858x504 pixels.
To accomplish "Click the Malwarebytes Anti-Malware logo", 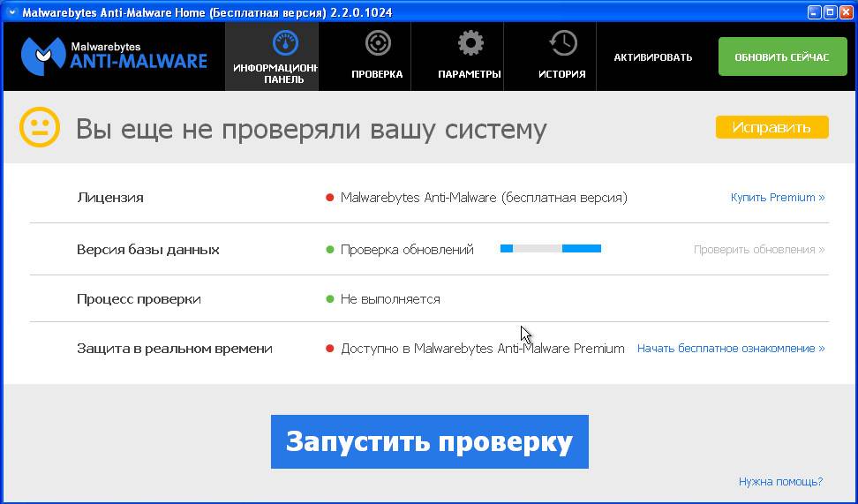I will [114, 56].
